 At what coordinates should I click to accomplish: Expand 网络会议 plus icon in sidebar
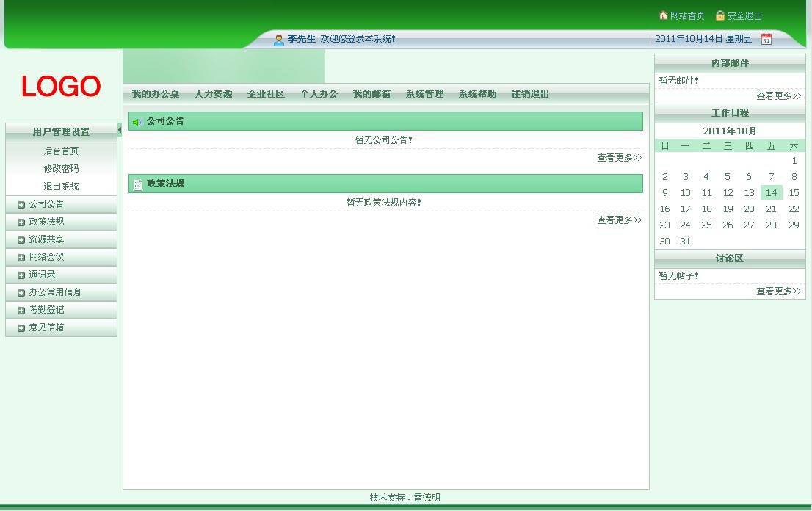(21, 257)
